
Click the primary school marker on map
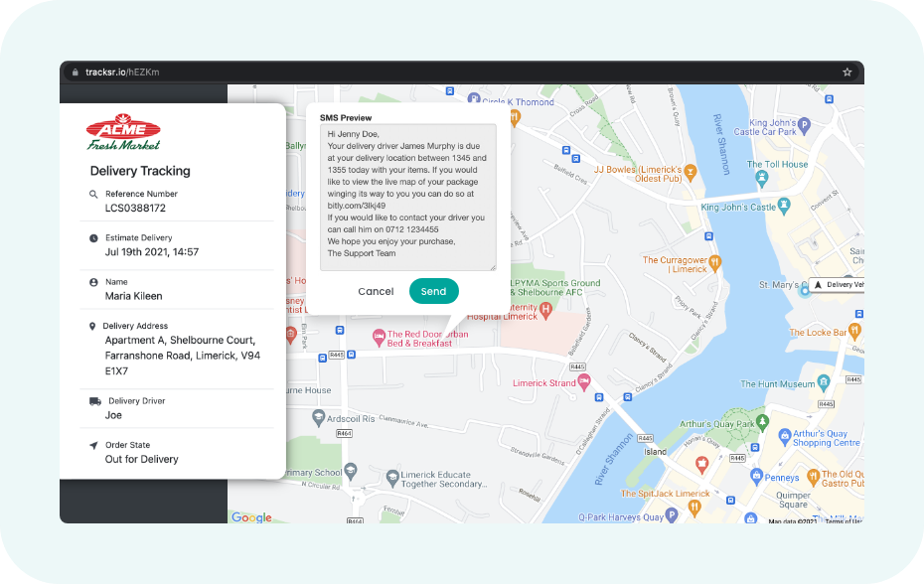(351, 470)
